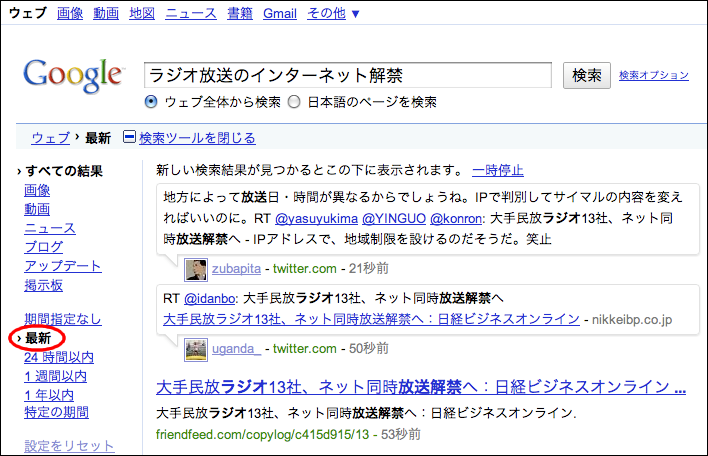Filter results by 動画 in sidebar
Viewport: 708px width, 456px height.
37,209
